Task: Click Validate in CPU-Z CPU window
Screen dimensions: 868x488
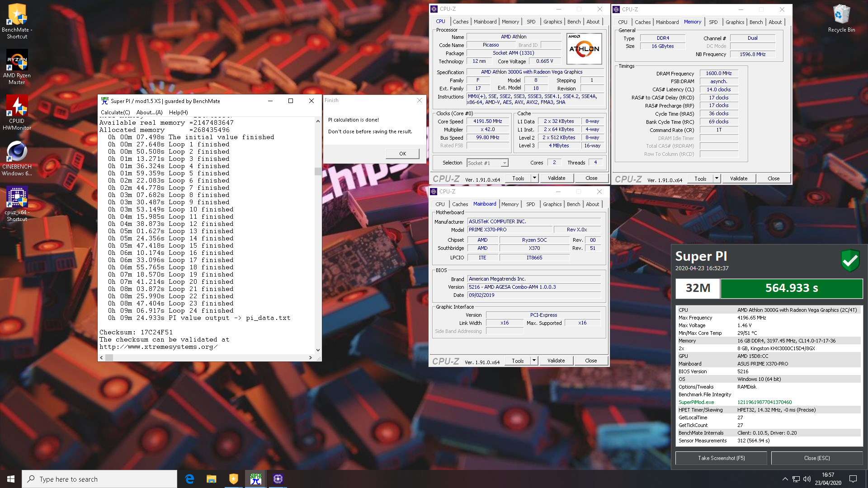Action: (x=557, y=178)
